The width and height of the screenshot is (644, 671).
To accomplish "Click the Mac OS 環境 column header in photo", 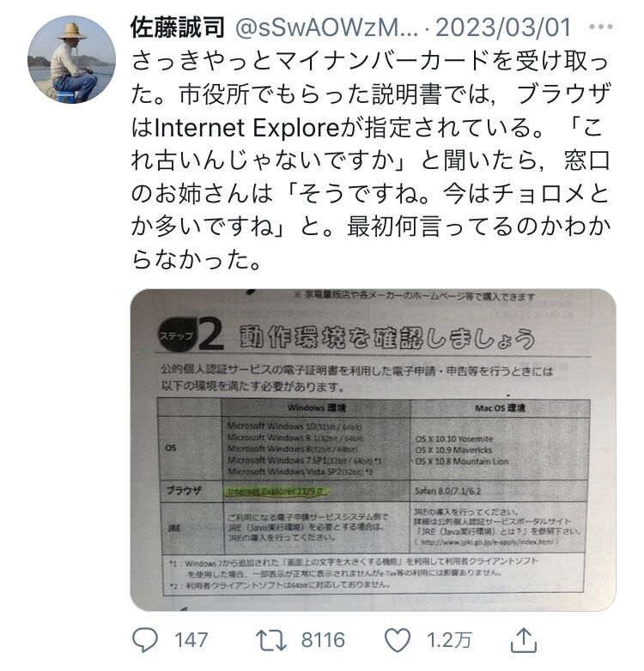I will (x=500, y=408).
